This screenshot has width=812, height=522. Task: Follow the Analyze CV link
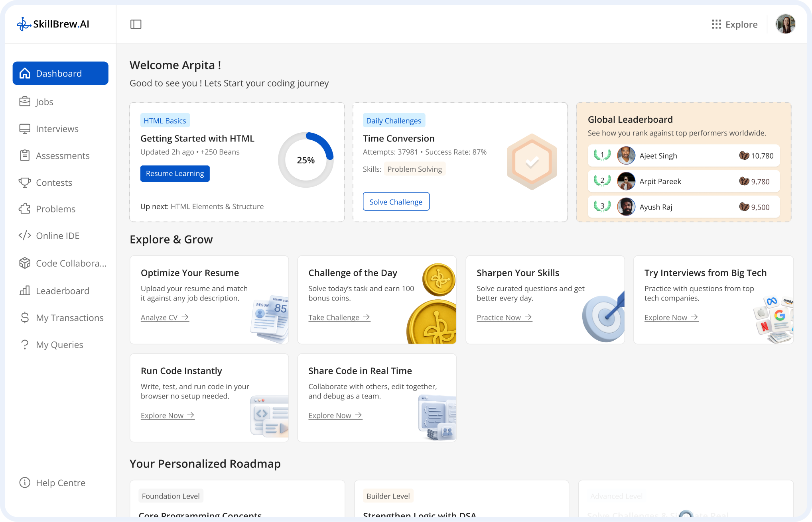tap(164, 318)
